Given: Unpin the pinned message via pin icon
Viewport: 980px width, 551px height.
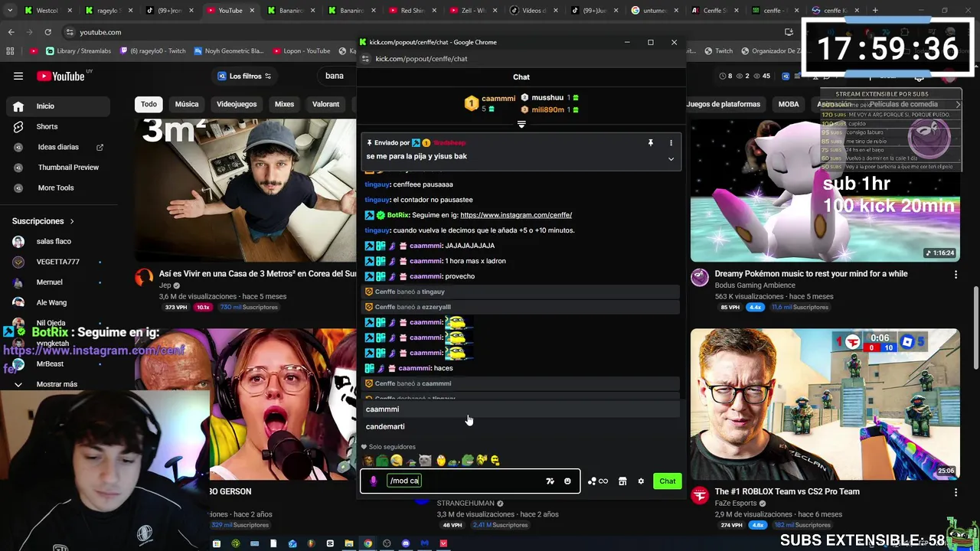Looking at the screenshot, I should [650, 143].
